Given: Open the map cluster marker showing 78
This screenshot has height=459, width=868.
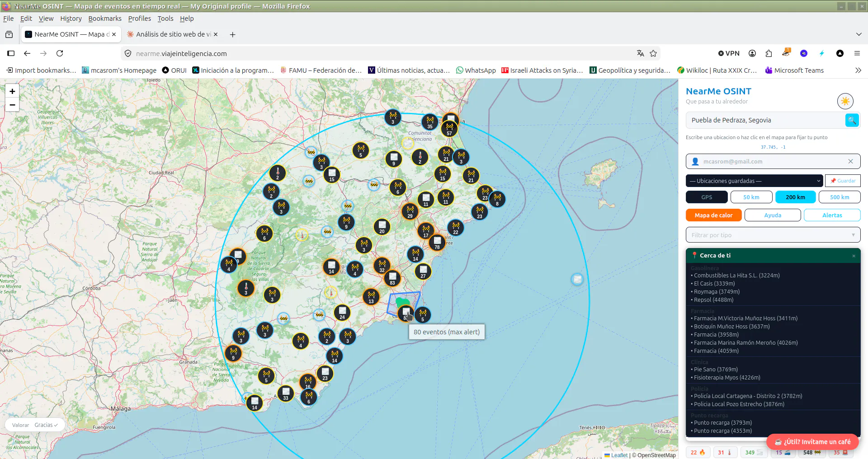Looking at the screenshot, I should [437, 242].
